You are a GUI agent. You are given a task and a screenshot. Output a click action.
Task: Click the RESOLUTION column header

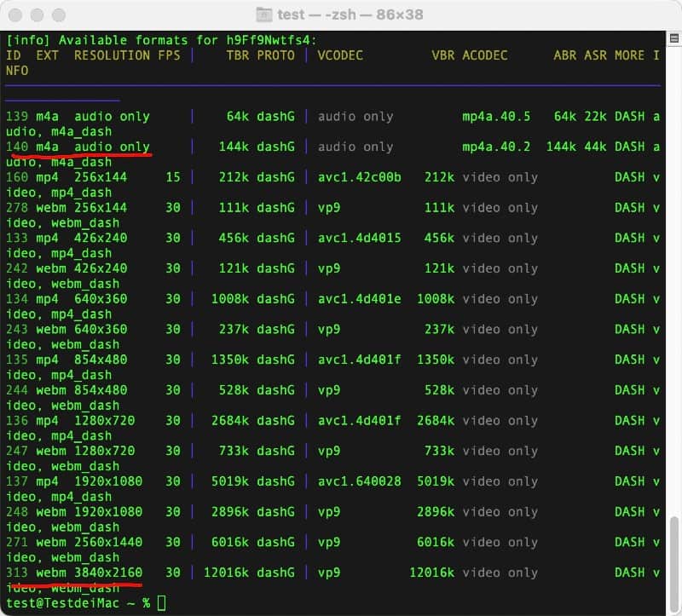tap(112, 55)
